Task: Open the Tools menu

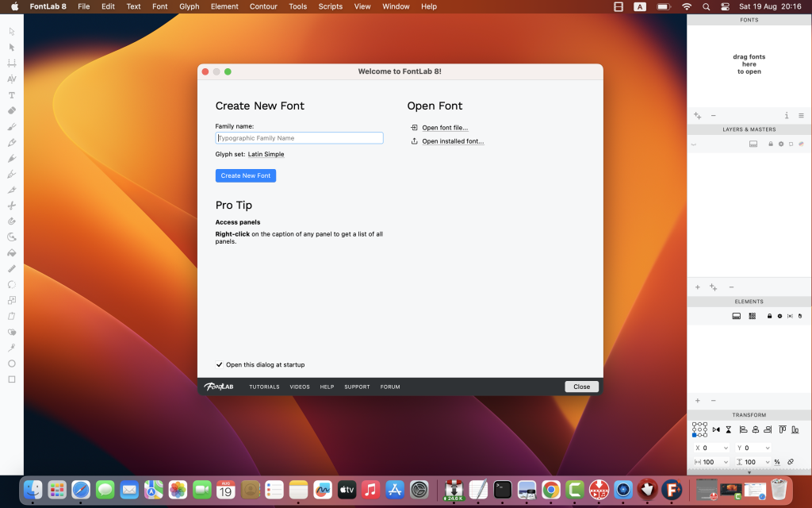Action: tap(298, 6)
